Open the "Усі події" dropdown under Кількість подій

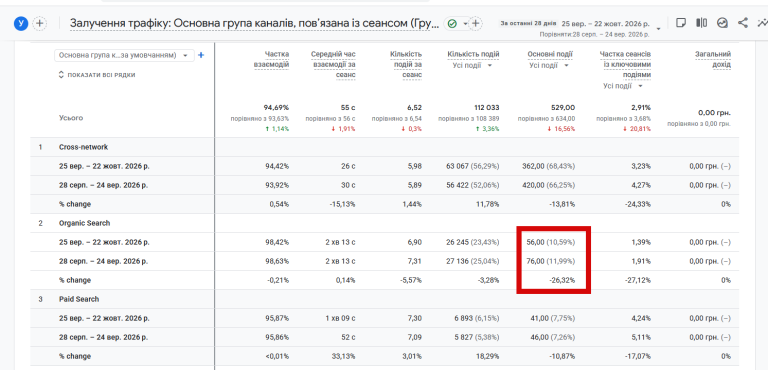(x=472, y=65)
